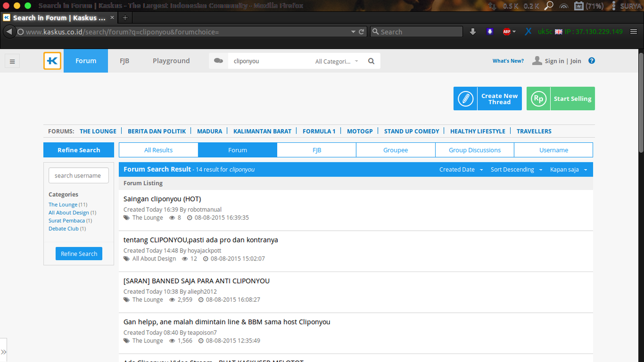Click the tag icon under Saingan cliponyou
Image resolution: width=644 pixels, height=362 pixels.
tap(127, 218)
